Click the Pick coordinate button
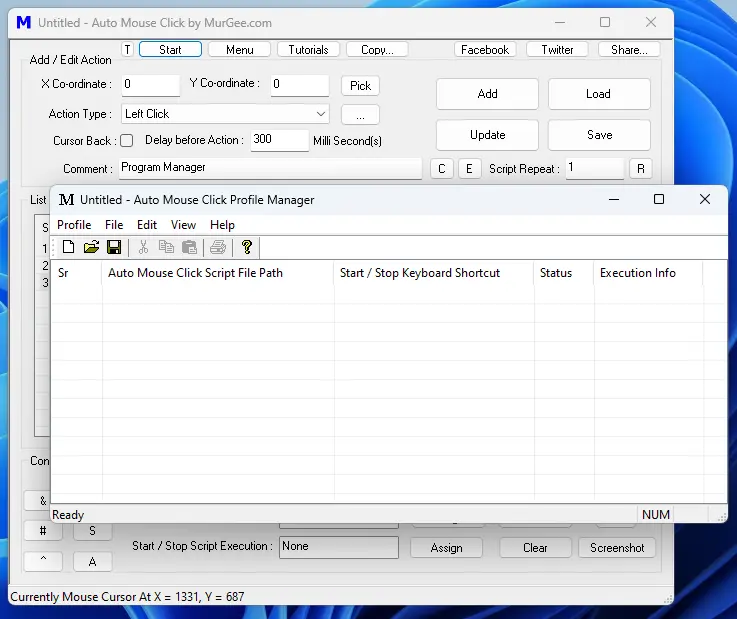The width and height of the screenshot is (737, 619). pyautogui.click(x=361, y=86)
